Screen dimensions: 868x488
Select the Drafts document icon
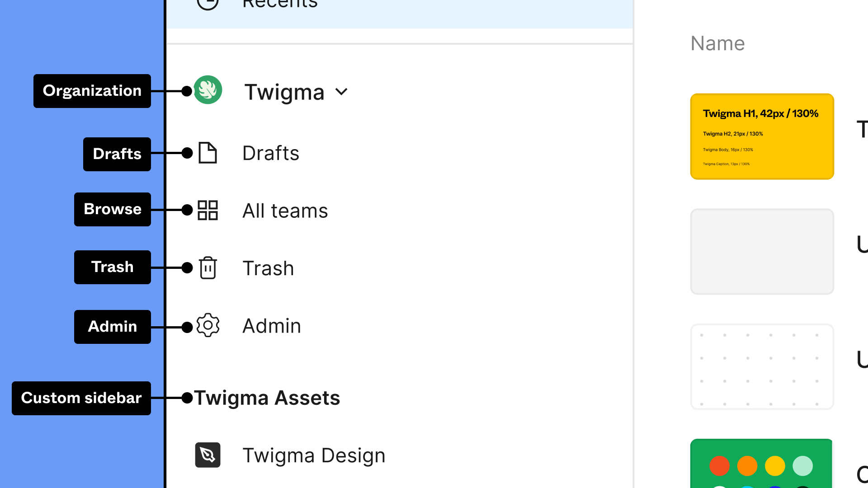click(x=208, y=153)
